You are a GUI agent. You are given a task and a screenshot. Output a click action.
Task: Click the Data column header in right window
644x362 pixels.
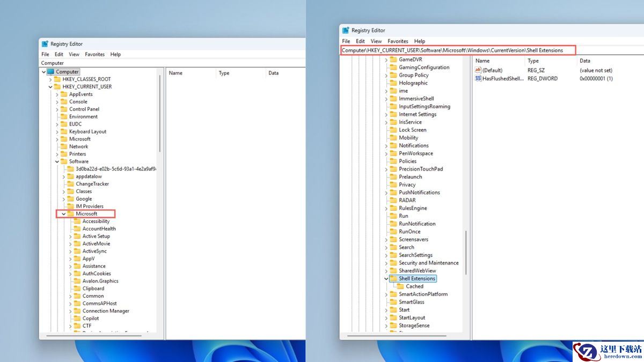(585, 61)
